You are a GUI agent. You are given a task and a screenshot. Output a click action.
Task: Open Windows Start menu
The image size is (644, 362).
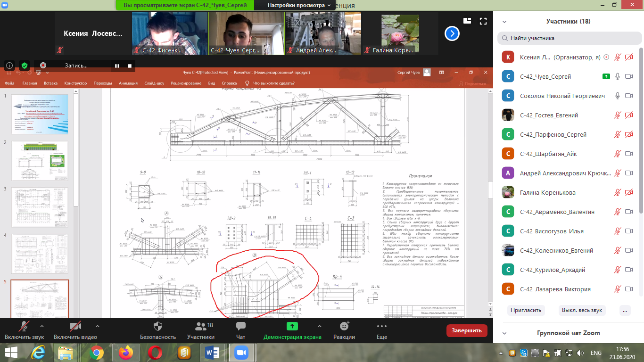11,352
